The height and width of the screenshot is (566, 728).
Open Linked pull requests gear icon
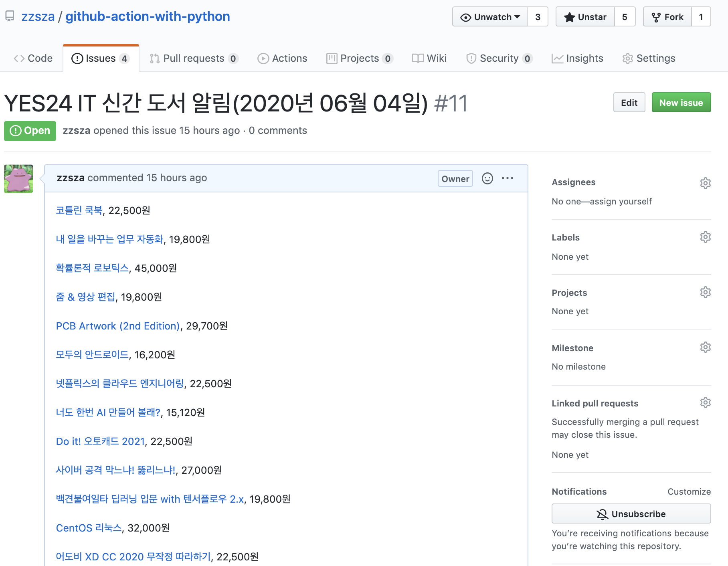point(705,402)
